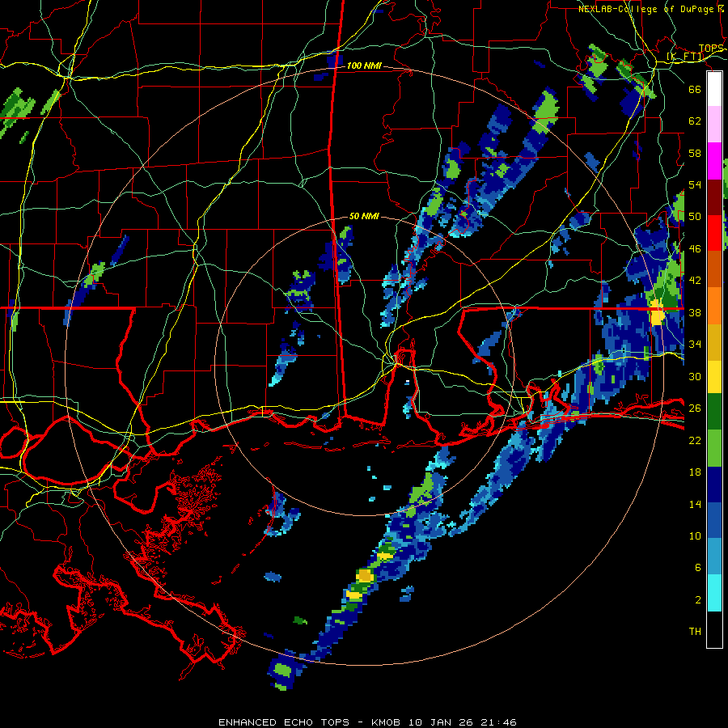Click the legend value '54'
Image resolution: width=728 pixels, height=728 pixels.
(695, 184)
